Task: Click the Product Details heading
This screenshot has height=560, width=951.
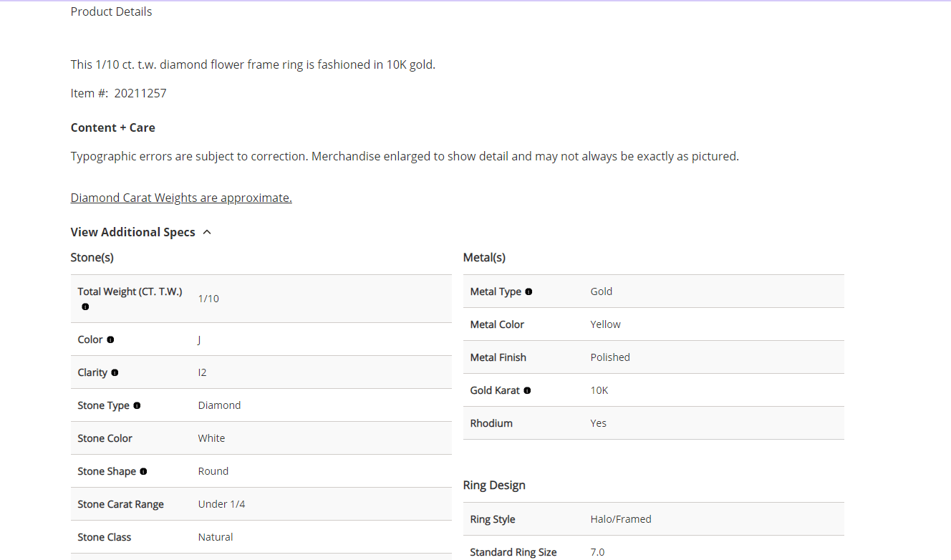Action: (x=111, y=11)
